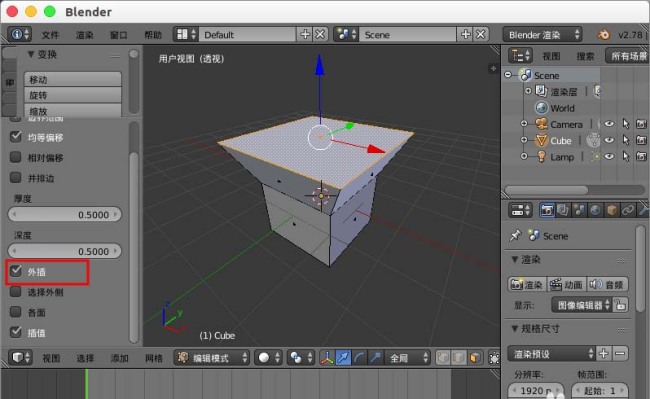This screenshot has width=650, height=399.
Task: Open the 编辑模式 mode dropdown
Action: (x=212, y=358)
